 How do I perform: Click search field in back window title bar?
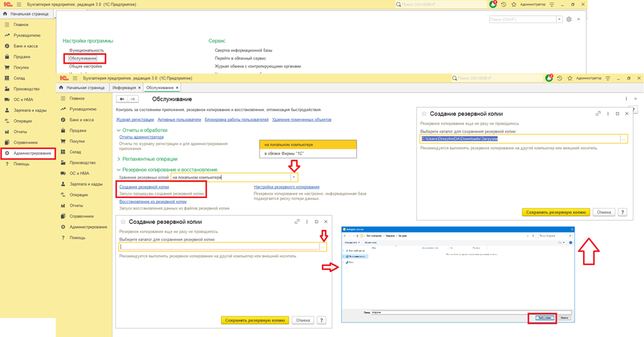coord(441,5)
